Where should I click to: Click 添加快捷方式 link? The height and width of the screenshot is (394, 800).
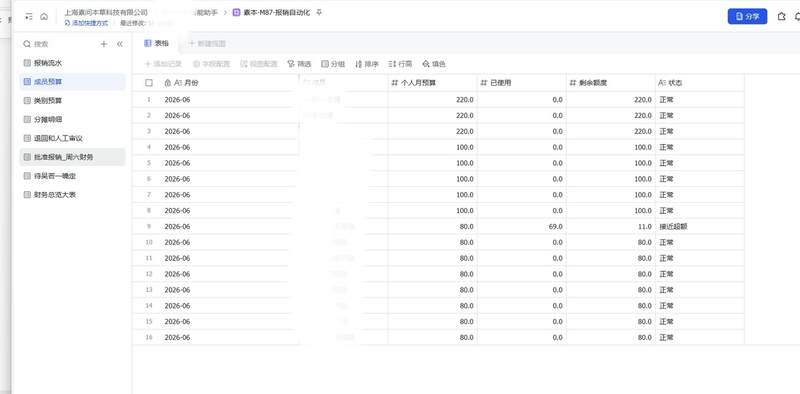point(86,23)
